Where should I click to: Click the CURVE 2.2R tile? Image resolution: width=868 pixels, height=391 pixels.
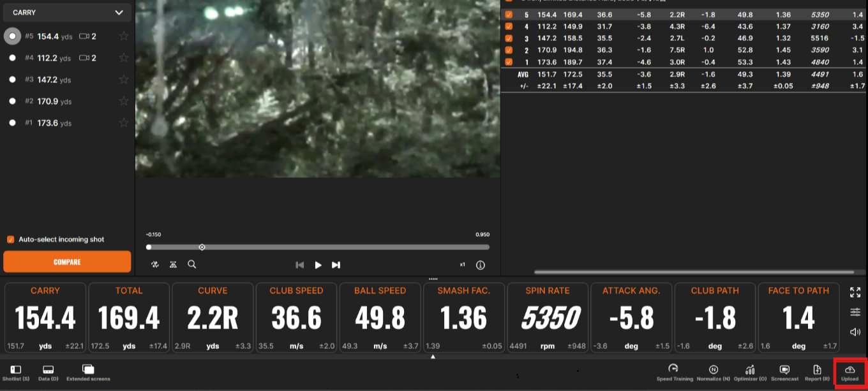click(213, 318)
